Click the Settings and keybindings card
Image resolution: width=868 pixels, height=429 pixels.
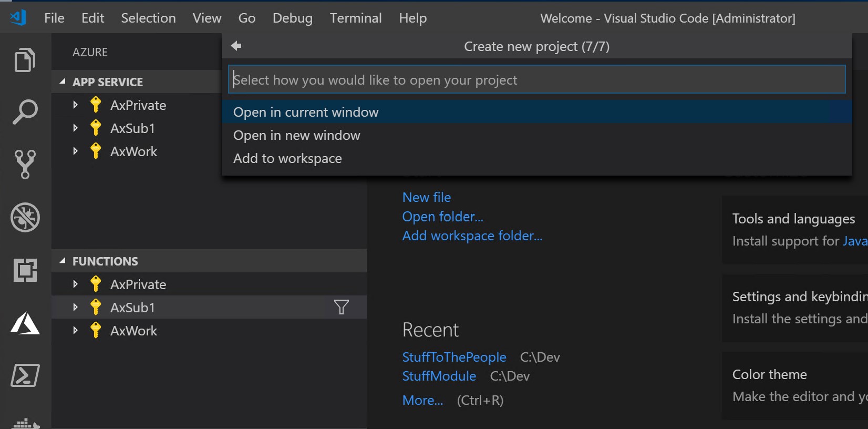(x=795, y=308)
